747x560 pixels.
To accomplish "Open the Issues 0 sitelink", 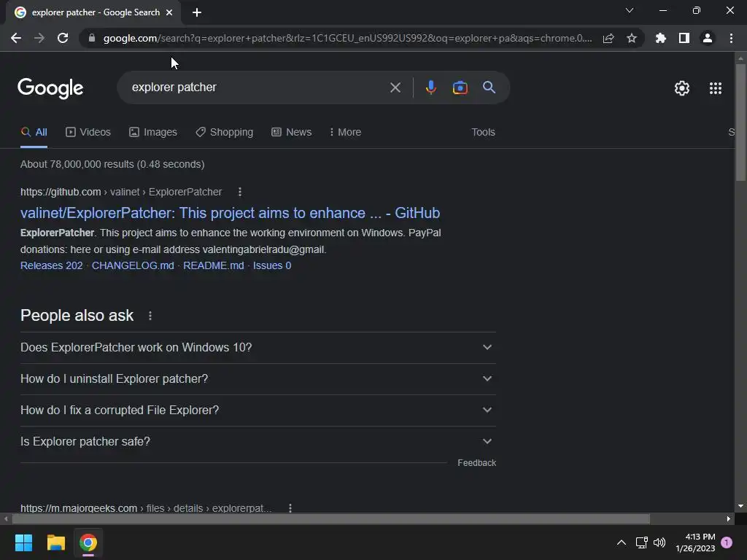I will pos(272,265).
